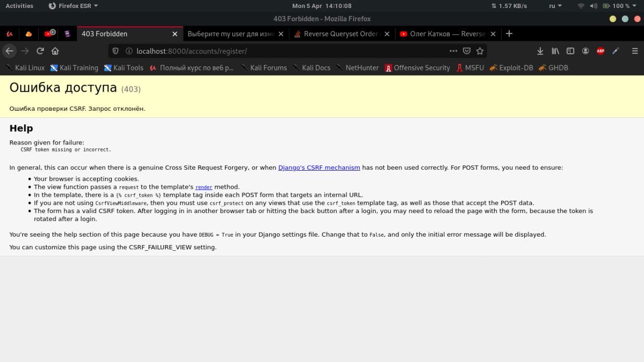Open Offensive Security bookmark
The image size is (644, 362).
pyautogui.click(x=417, y=67)
